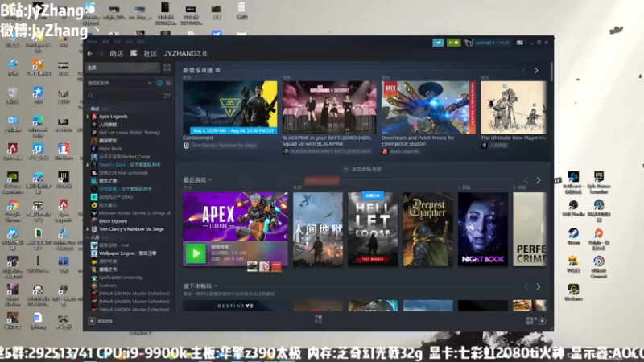Open Destiny 2 Play Next banner

235,306
